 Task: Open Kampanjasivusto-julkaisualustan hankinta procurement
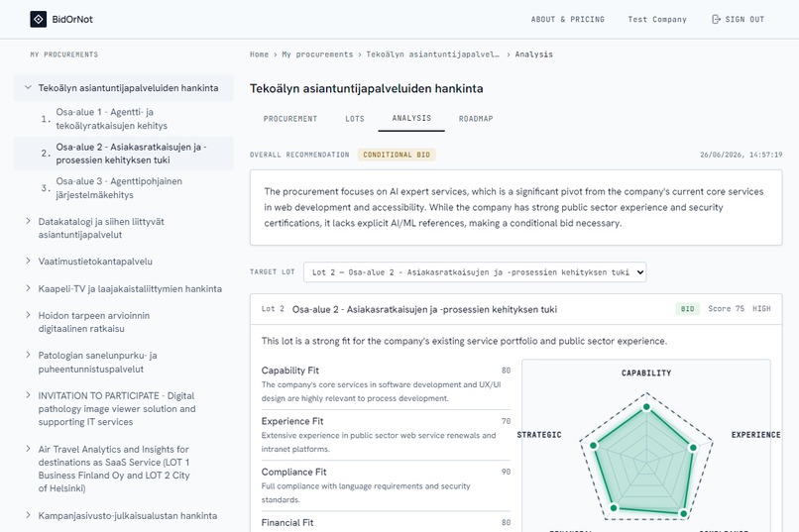(128, 516)
